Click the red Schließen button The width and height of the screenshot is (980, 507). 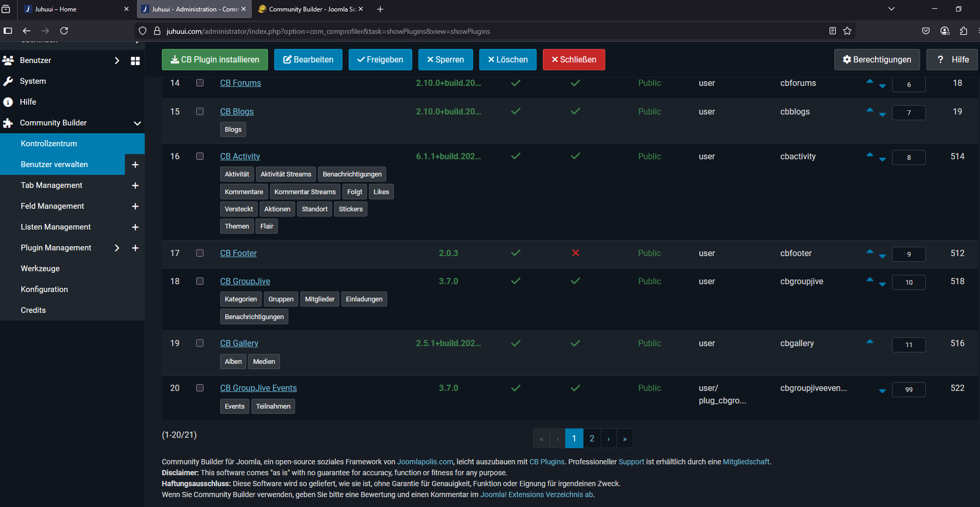(x=574, y=59)
